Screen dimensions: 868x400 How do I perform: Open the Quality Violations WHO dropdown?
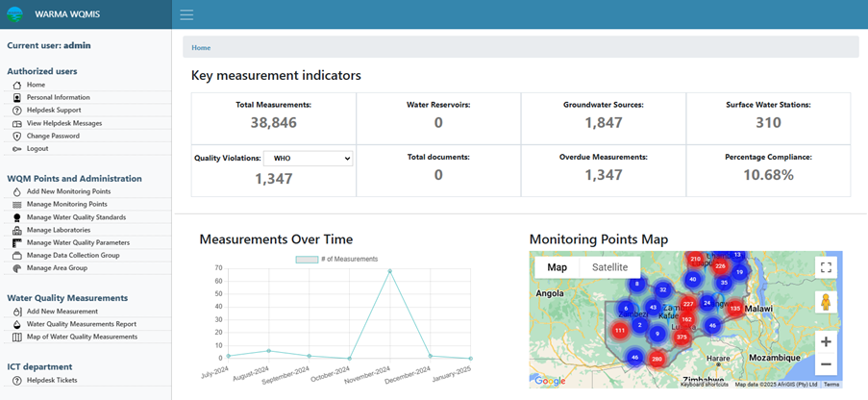click(310, 158)
